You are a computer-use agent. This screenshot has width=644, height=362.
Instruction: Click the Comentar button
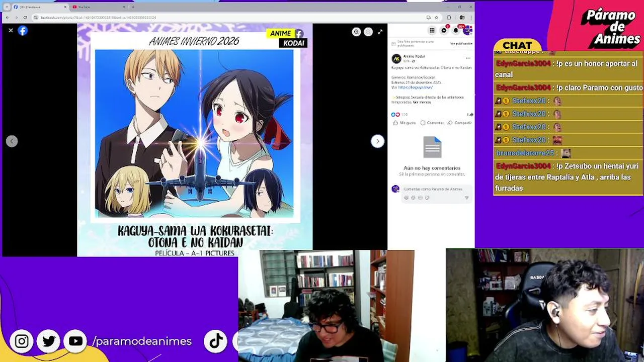click(432, 123)
